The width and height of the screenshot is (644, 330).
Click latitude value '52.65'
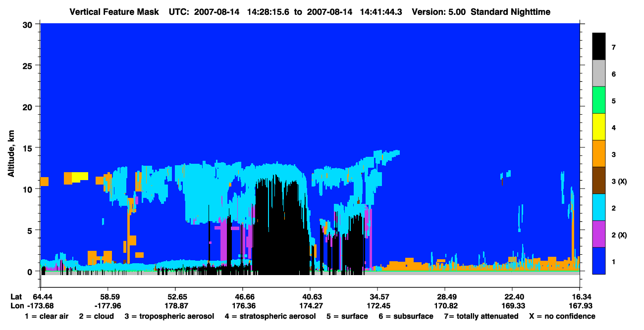click(x=175, y=296)
